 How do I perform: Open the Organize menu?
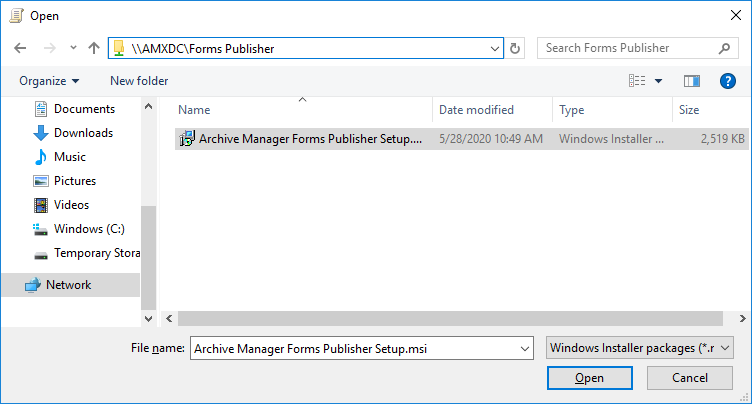tap(48, 81)
